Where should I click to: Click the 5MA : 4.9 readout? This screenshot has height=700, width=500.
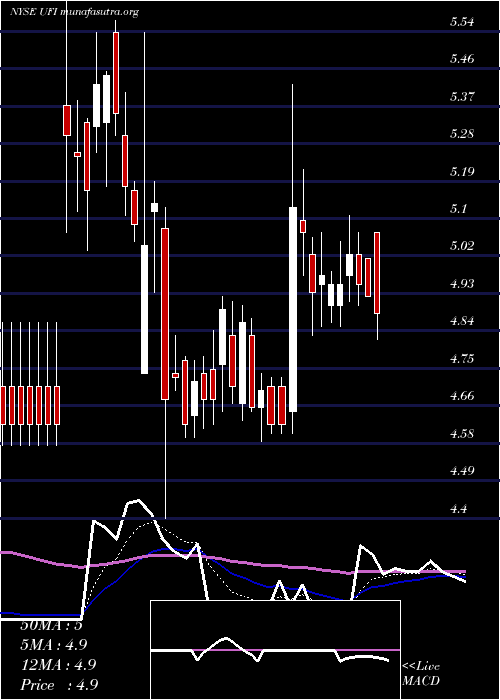(54, 645)
